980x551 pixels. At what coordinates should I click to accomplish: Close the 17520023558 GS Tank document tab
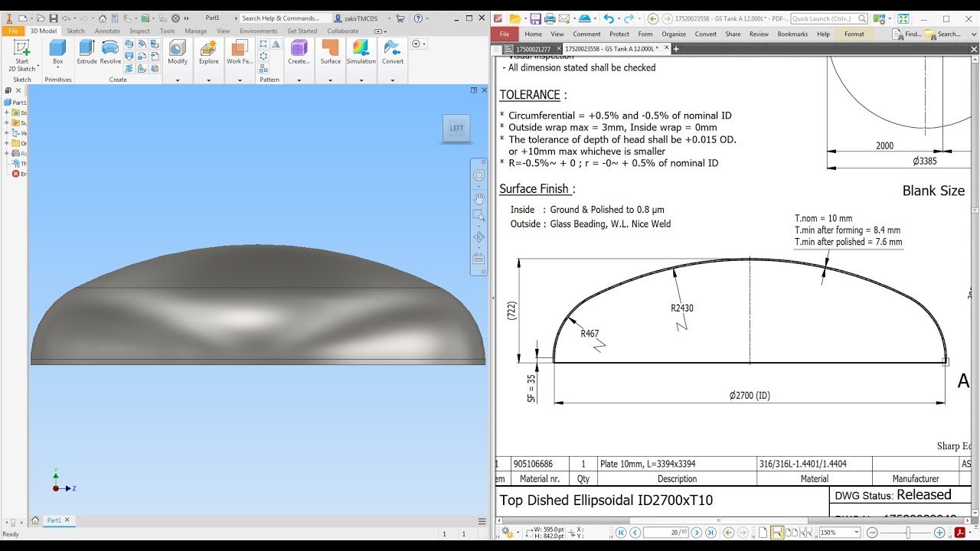coord(666,48)
